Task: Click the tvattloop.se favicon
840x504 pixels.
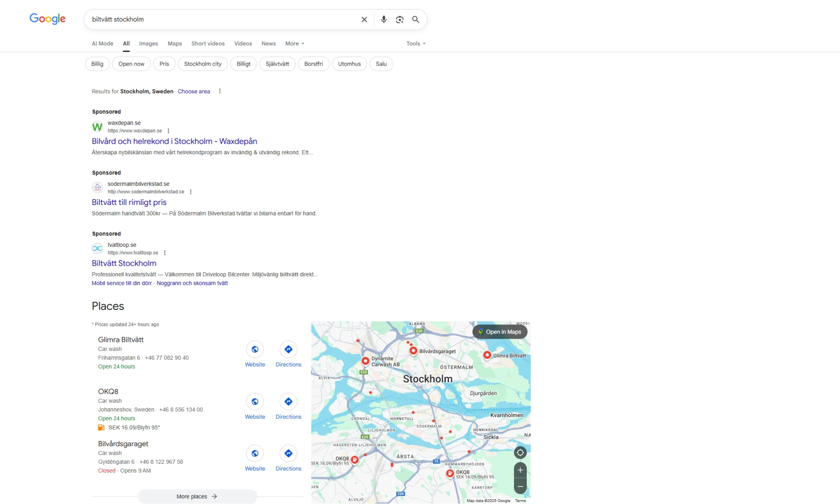Action: (97, 249)
